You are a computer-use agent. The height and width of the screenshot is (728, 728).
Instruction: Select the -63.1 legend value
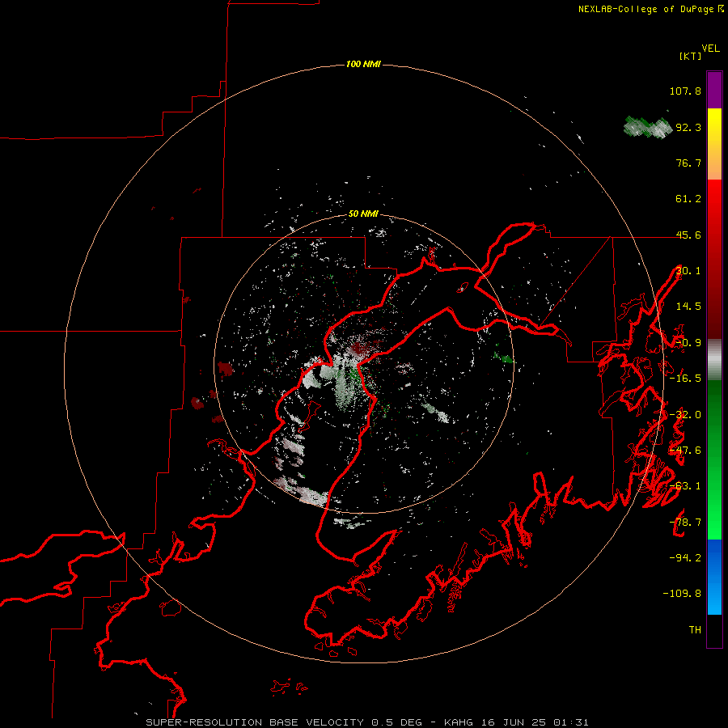click(x=685, y=486)
